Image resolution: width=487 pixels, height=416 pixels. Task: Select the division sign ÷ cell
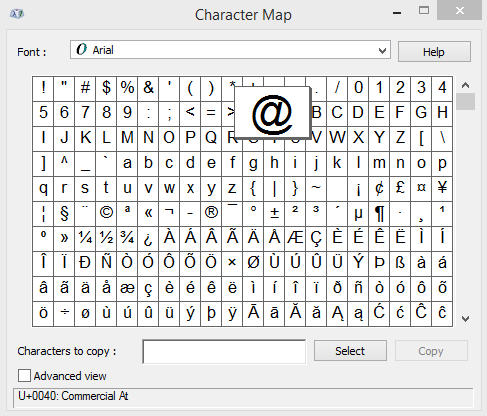tap(64, 313)
